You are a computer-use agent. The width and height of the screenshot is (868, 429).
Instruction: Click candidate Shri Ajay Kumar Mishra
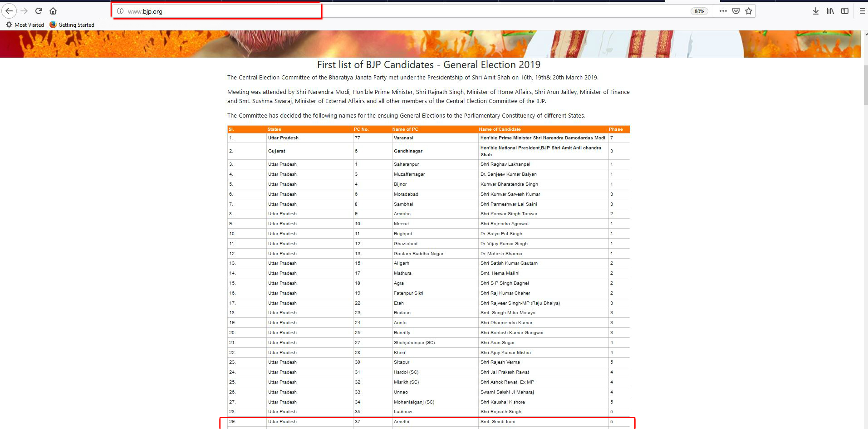pyautogui.click(x=505, y=353)
